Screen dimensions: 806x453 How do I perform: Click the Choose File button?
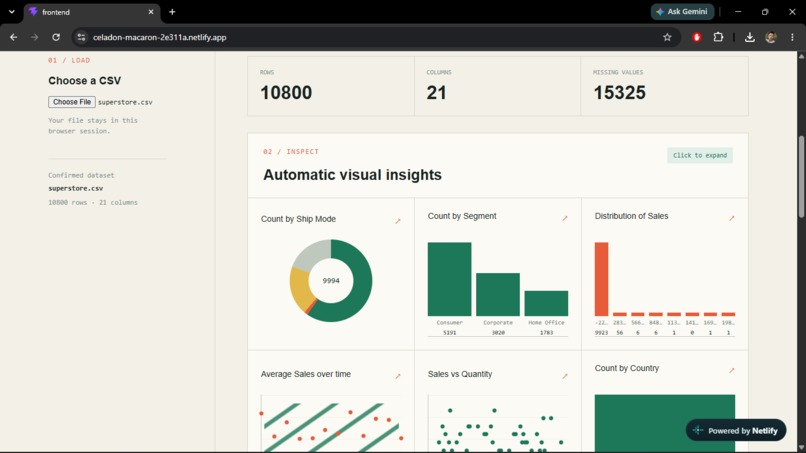tap(72, 102)
